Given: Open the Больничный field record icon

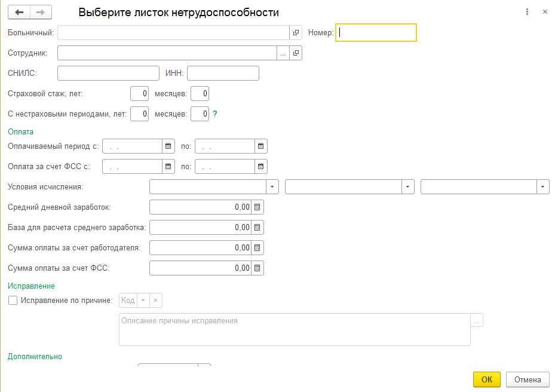Looking at the screenshot, I should point(296,32).
